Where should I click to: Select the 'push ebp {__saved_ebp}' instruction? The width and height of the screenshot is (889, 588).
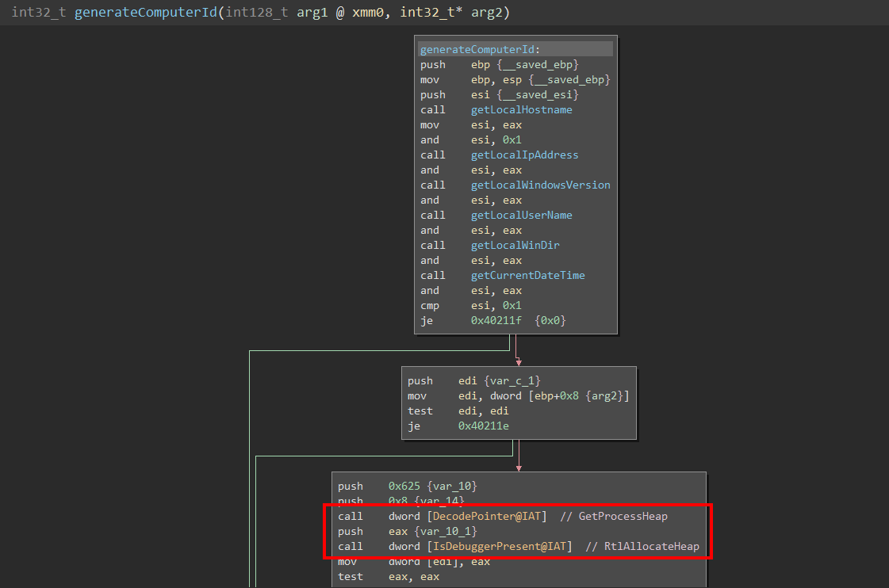pos(500,64)
